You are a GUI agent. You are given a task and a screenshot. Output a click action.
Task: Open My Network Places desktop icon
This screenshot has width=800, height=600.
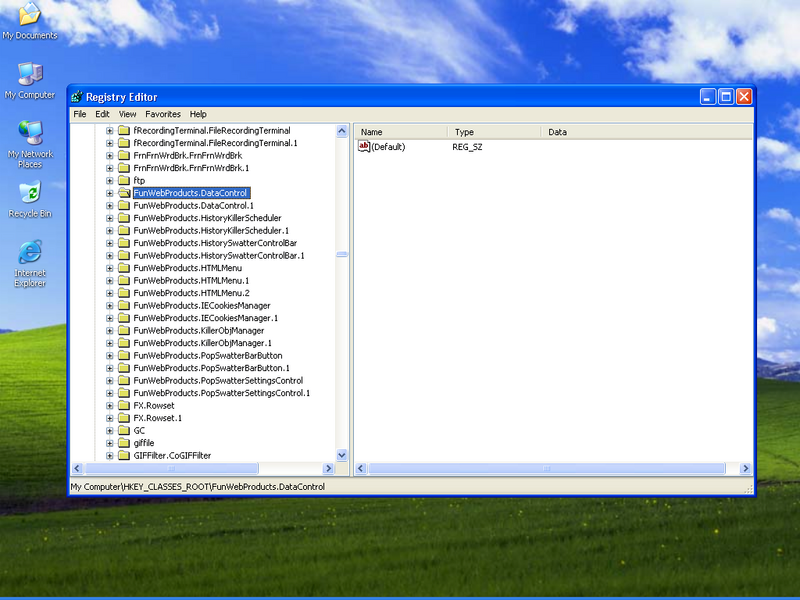(30, 144)
